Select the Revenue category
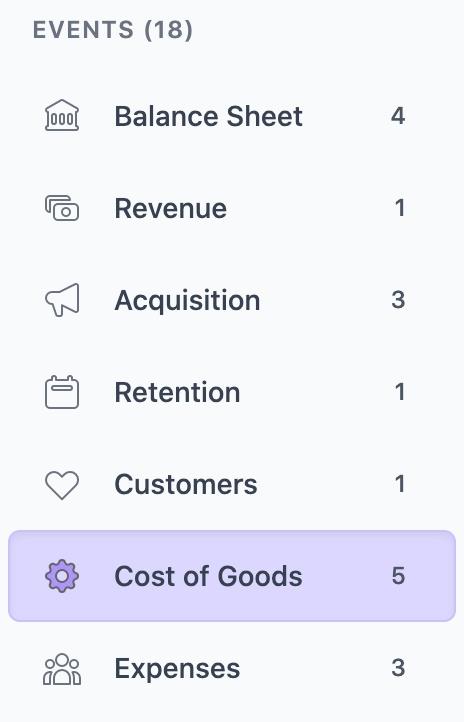The height and width of the screenshot is (722, 464). [232, 208]
